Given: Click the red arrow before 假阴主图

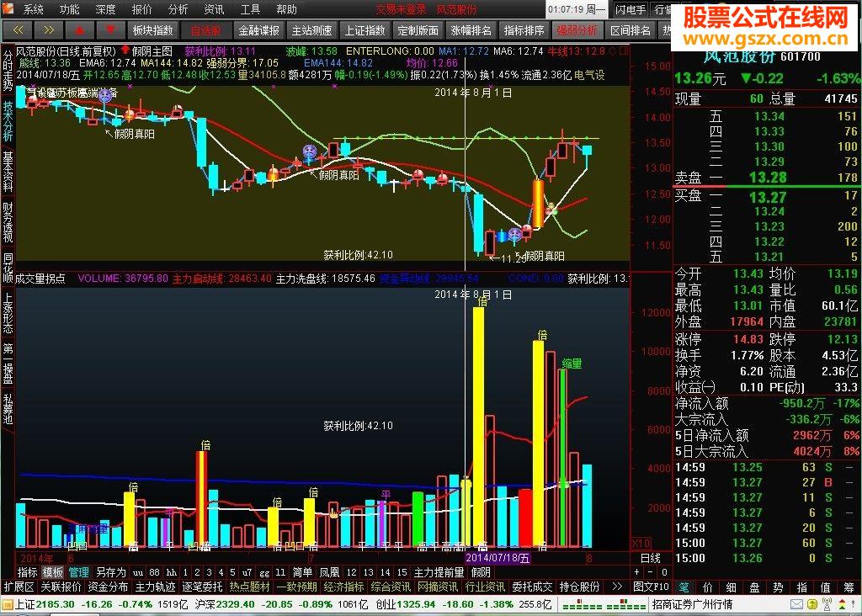Looking at the screenshot, I should coord(125,50).
